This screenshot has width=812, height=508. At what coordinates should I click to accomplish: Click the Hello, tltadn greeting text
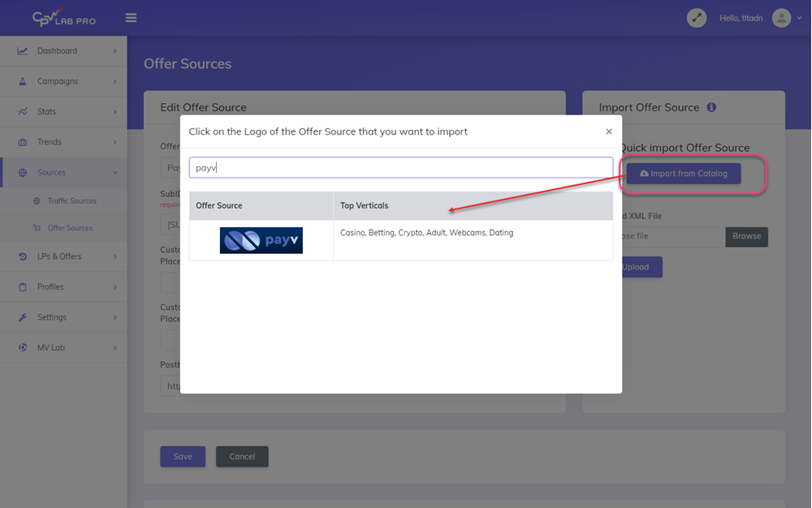pyautogui.click(x=741, y=18)
